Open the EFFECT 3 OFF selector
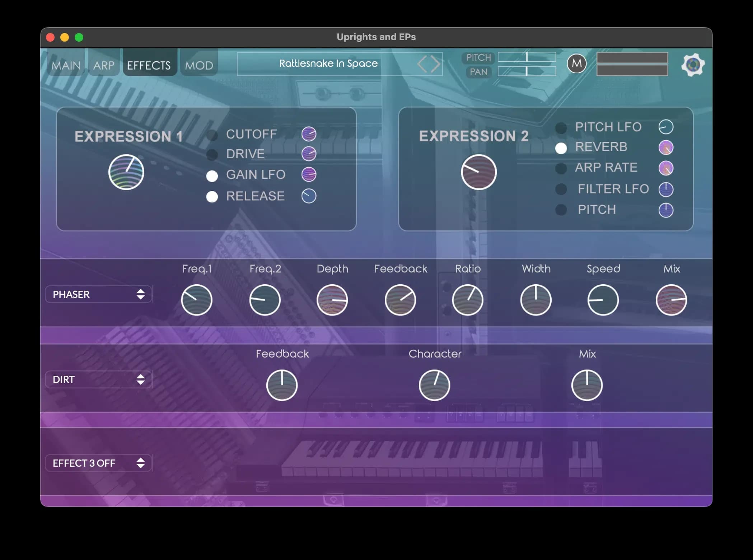Image resolution: width=753 pixels, height=560 pixels. (x=98, y=463)
